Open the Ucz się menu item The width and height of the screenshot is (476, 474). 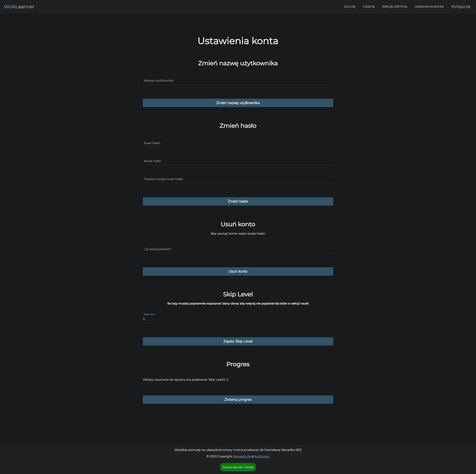tap(349, 6)
